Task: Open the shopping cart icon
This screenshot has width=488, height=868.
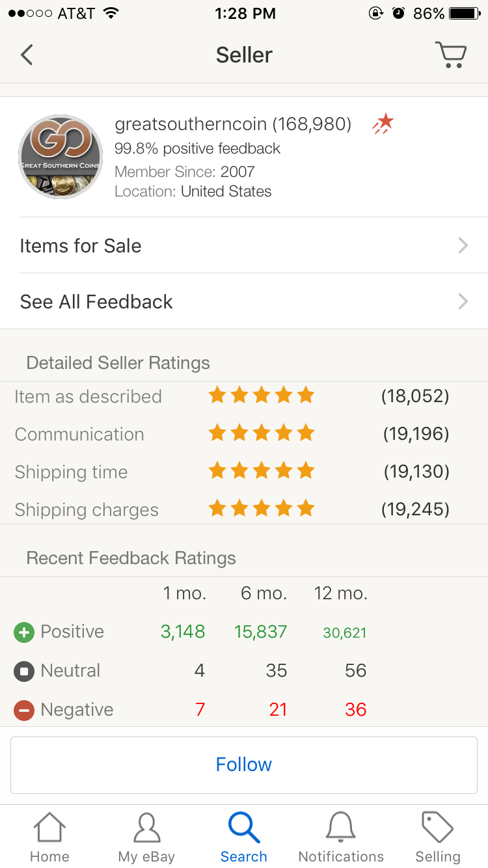Action: click(451, 55)
